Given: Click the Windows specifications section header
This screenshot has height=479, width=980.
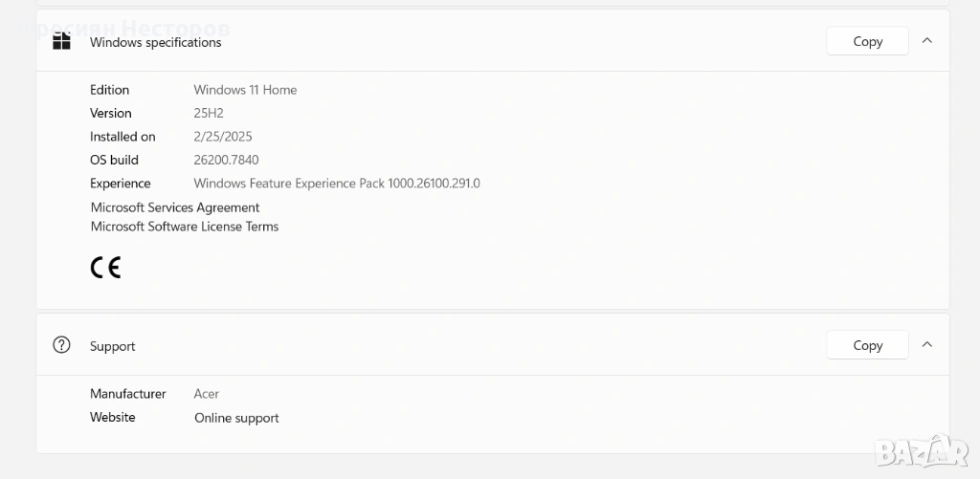Looking at the screenshot, I should [156, 42].
